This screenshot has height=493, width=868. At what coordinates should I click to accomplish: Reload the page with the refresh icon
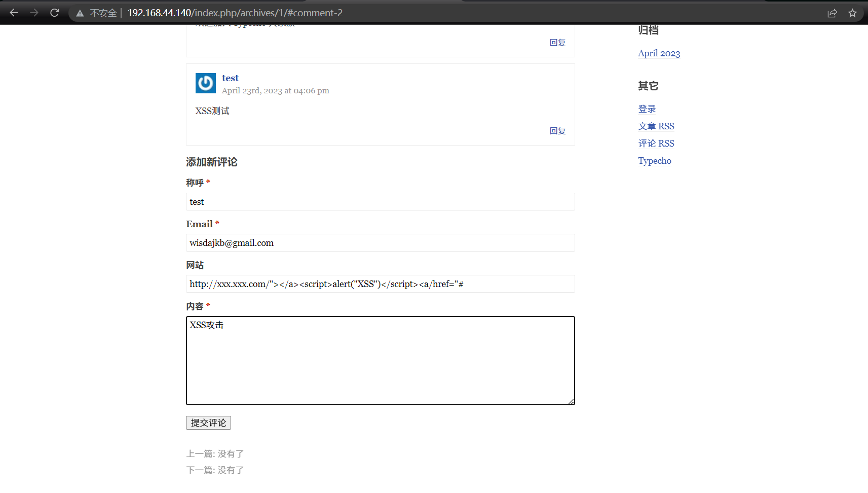point(55,13)
